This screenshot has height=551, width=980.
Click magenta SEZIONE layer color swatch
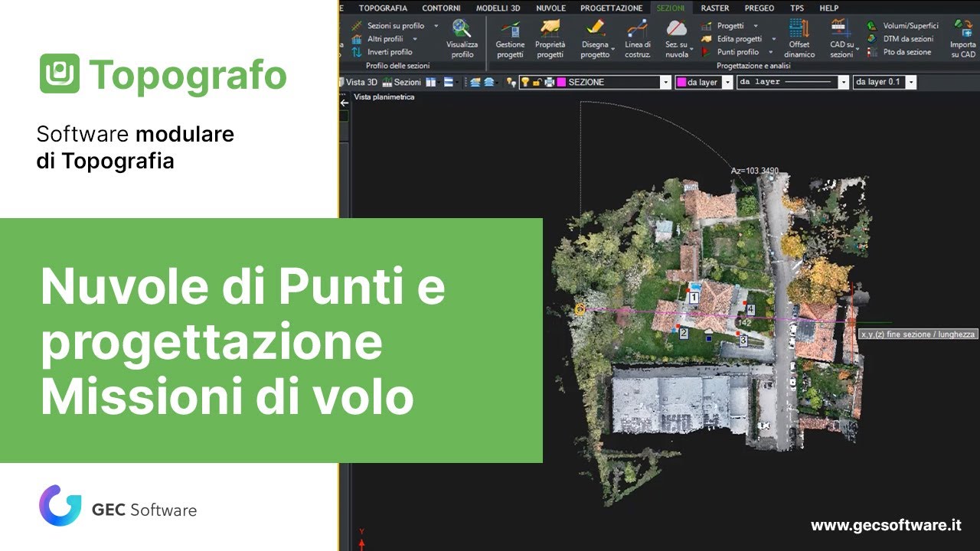(x=561, y=82)
